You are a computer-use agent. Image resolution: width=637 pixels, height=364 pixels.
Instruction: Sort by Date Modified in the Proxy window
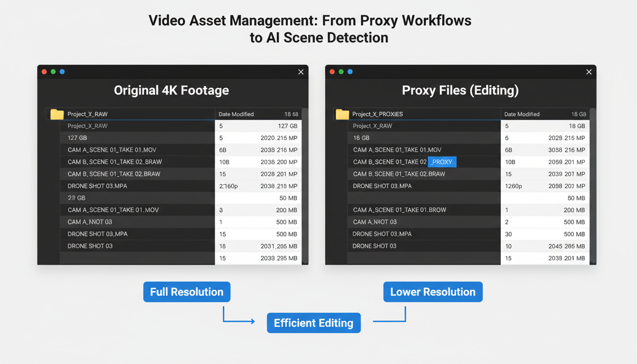[x=521, y=114]
